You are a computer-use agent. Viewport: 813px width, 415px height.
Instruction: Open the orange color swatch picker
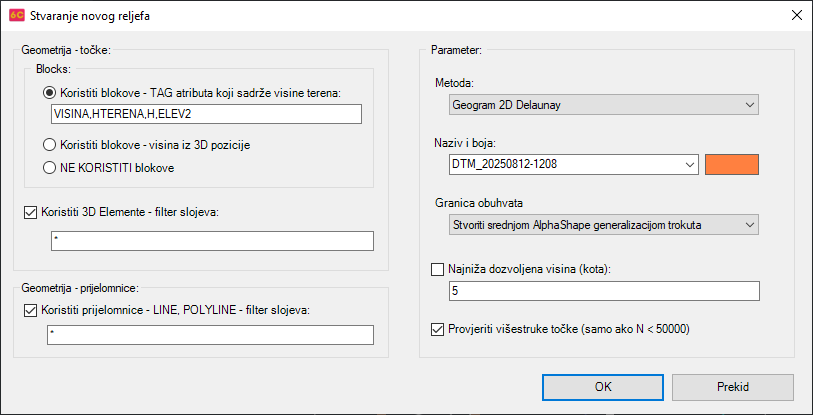coord(733,165)
